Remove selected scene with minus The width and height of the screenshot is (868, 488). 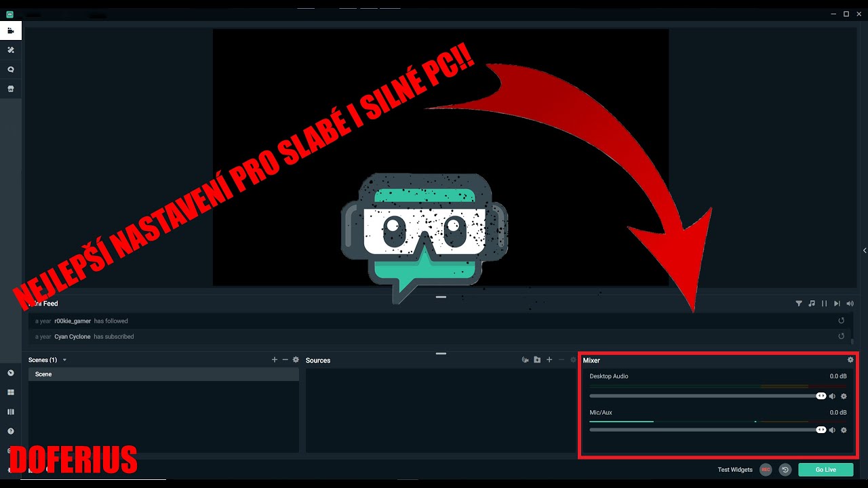[285, 360]
